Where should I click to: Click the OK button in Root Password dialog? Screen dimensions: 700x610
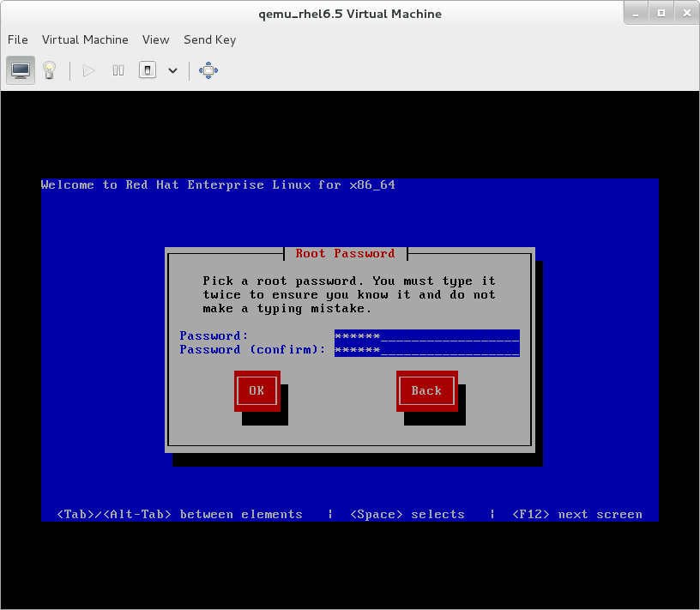tap(256, 390)
